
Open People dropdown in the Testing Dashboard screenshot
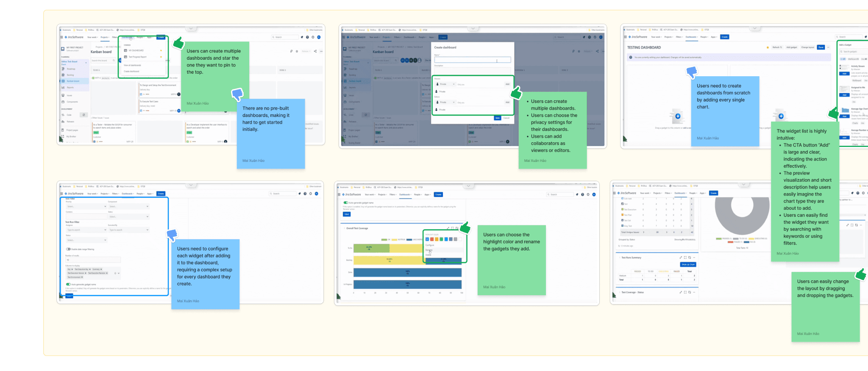(x=704, y=37)
